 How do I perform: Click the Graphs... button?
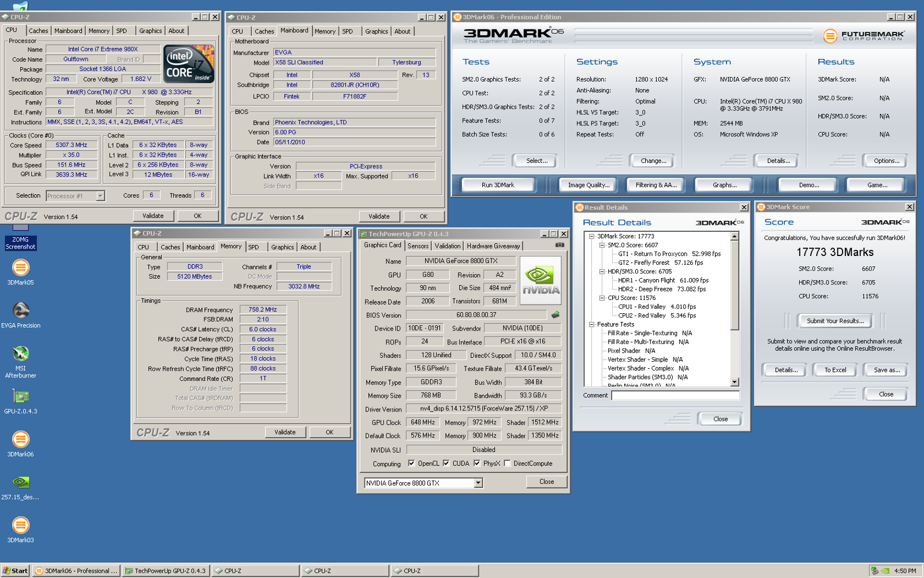point(724,185)
